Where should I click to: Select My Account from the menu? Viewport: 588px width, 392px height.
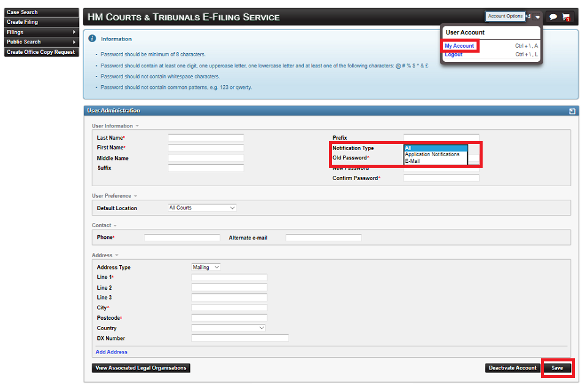(x=459, y=46)
